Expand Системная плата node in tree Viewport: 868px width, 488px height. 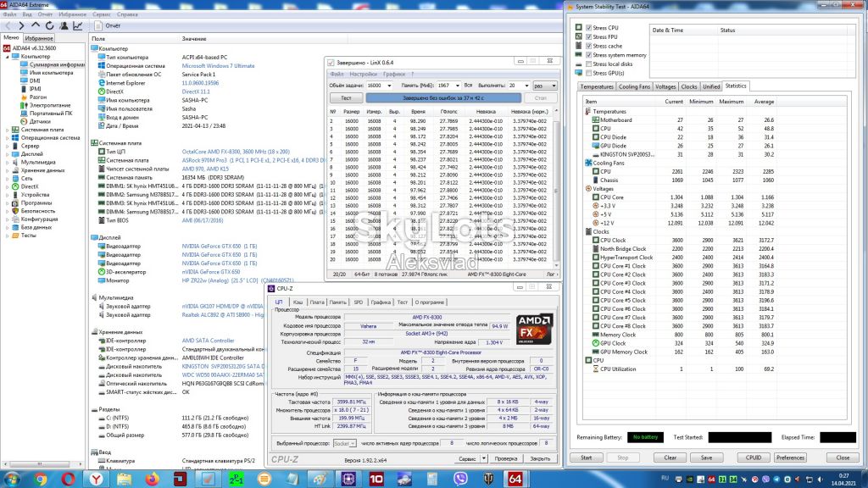click(7, 130)
